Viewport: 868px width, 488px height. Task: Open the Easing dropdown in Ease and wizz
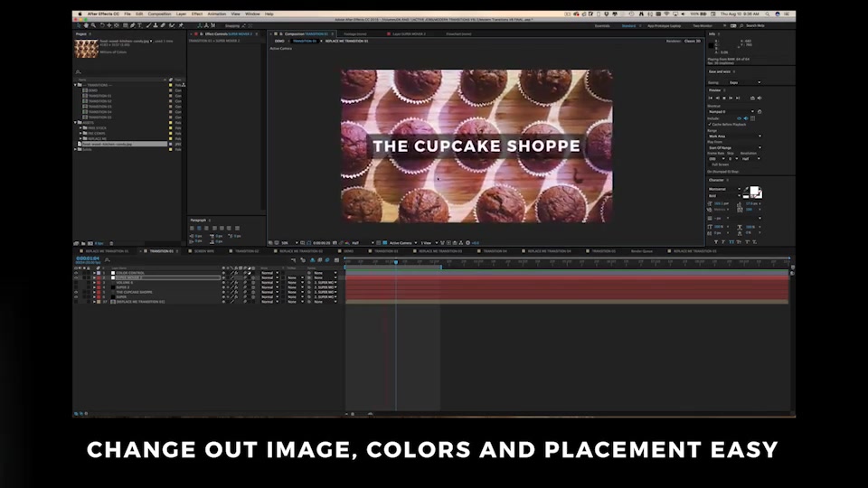coord(745,82)
